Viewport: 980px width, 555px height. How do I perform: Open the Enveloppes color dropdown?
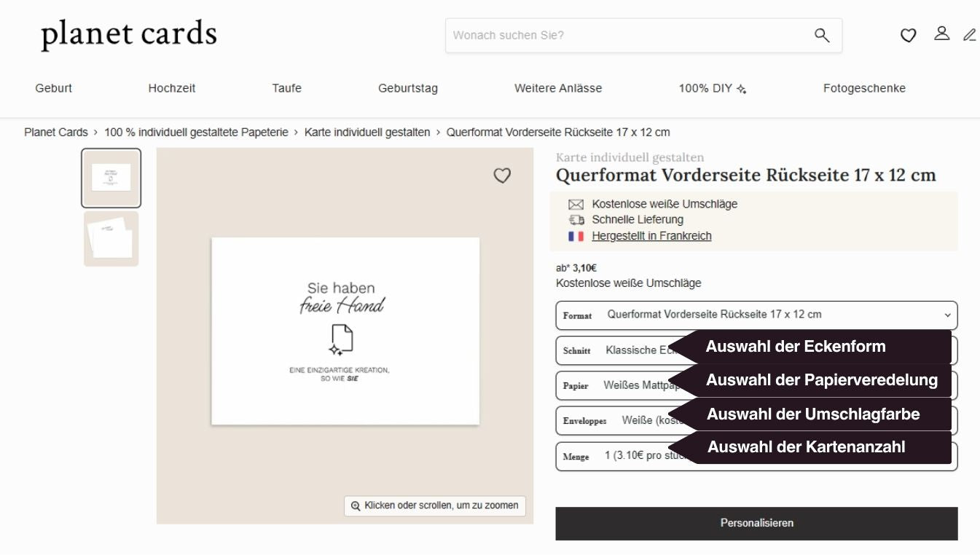pyautogui.click(x=756, y=420)
